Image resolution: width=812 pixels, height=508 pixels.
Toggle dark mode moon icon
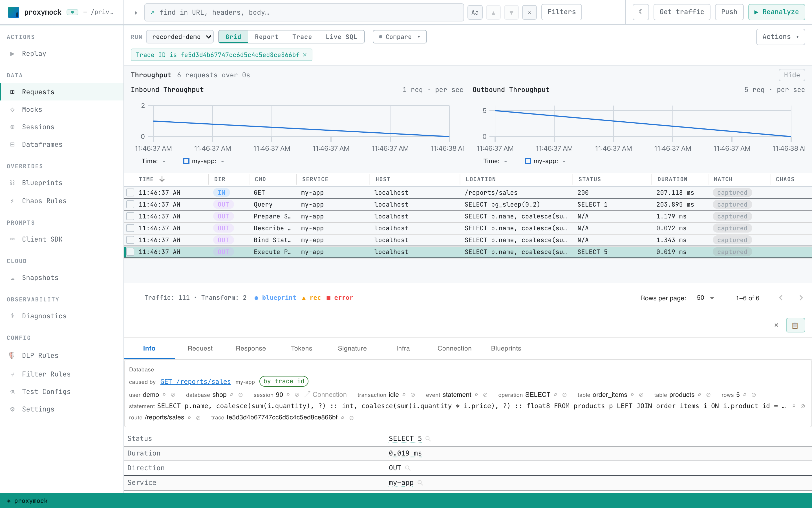[641, 12]
